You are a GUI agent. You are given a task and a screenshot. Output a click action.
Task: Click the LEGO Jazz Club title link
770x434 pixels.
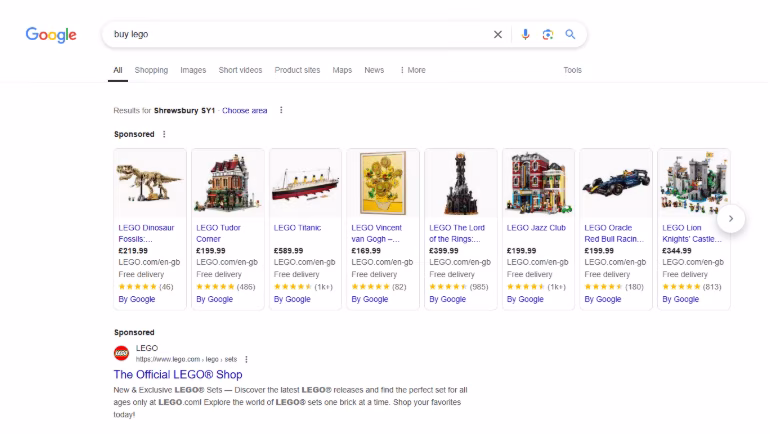536,228
